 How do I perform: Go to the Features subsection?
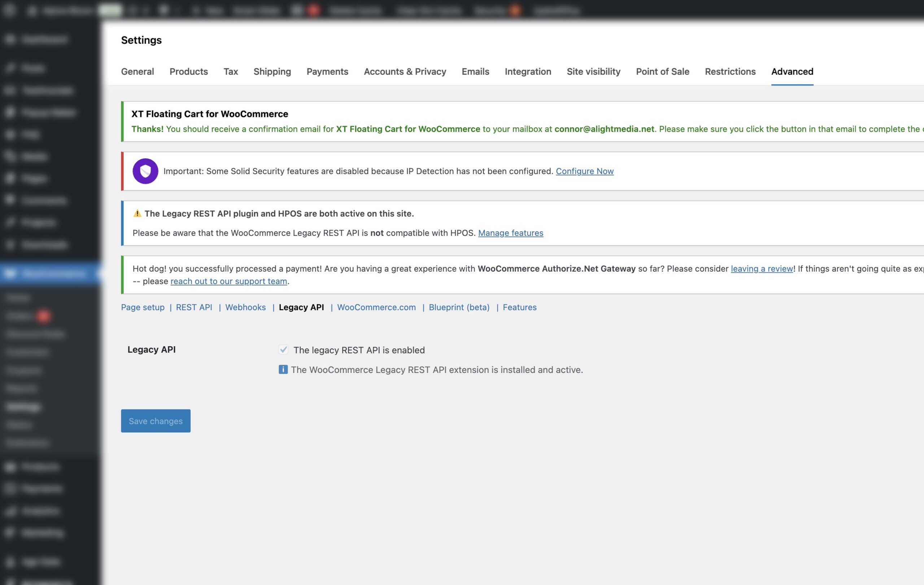coord(519,307)
